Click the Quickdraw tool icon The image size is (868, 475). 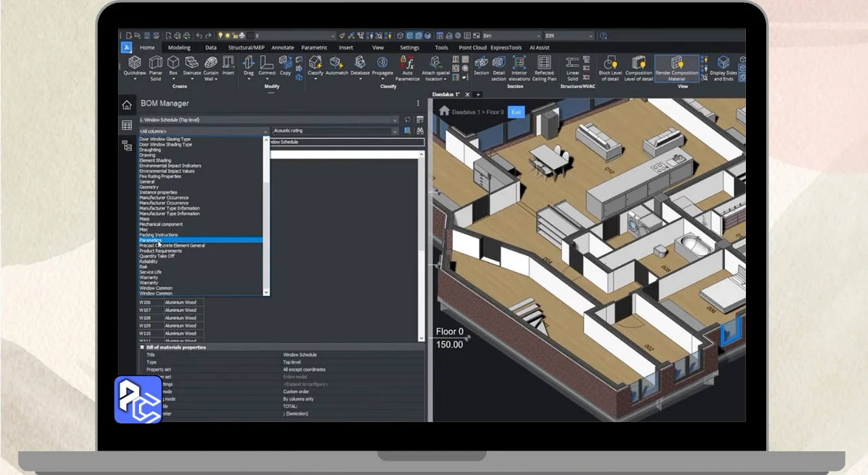tap(134, 63)
